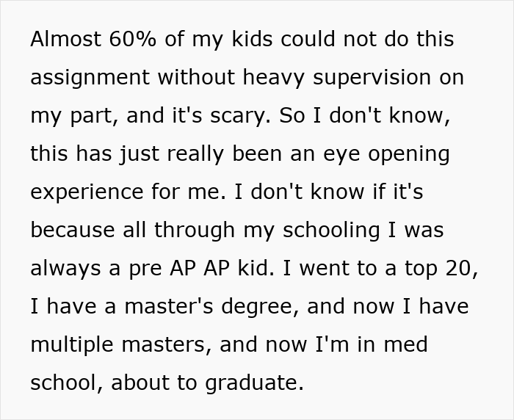Click the word "graduate."
Image resolution: width=514 pixels, height=420 pixels.
255,383
